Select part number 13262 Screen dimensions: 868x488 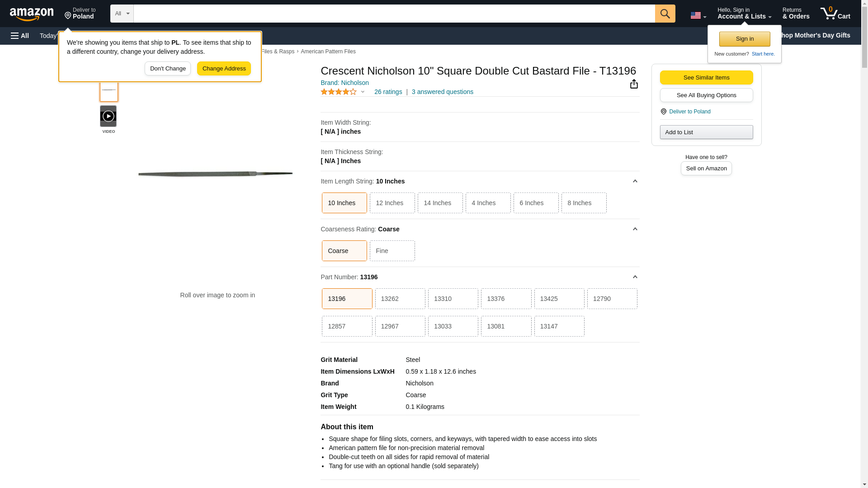click(x=400, y=299)
